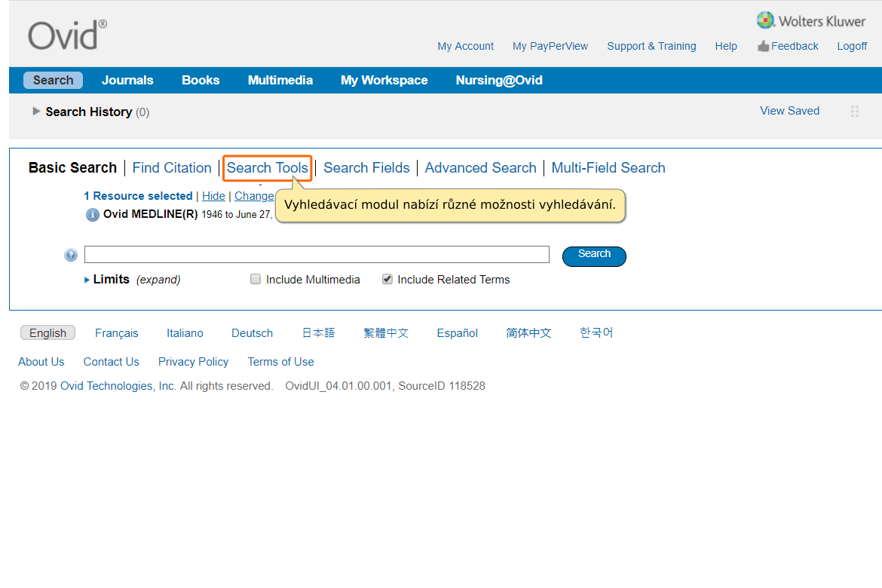Image resolution: width=882 pixels, height=588 pixels.
Task: Open My PayPerView link
Action: 550,46
